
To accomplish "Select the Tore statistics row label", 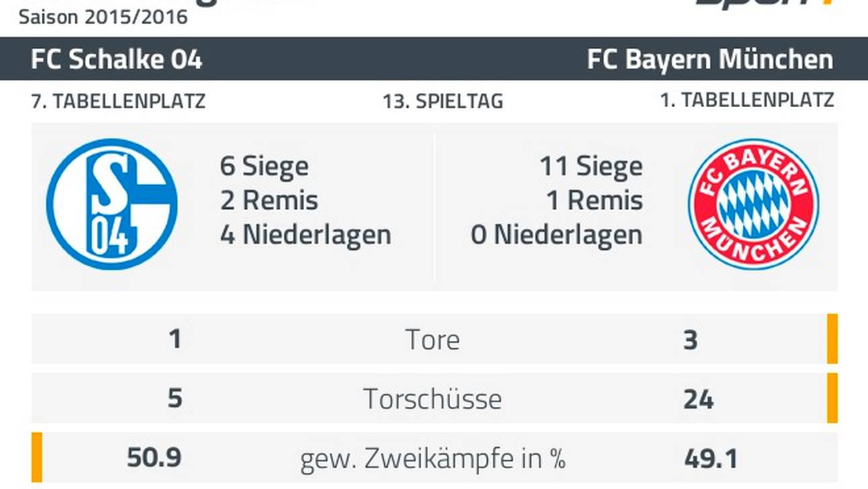I will (433, 339).
